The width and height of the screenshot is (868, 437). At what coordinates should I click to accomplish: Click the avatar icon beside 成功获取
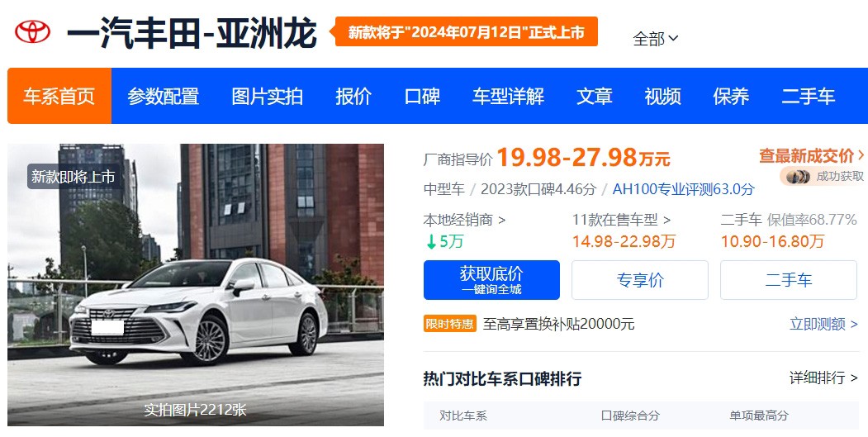(x=798, y=177)
